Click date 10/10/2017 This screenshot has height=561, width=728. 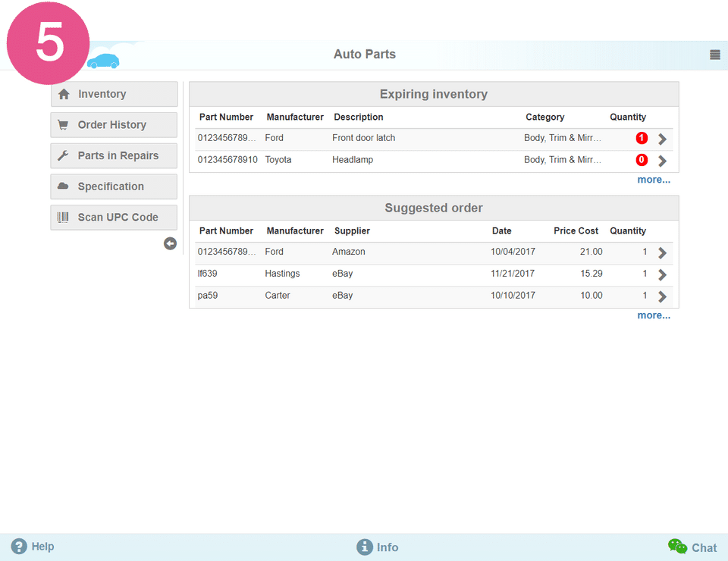point(513,295)
